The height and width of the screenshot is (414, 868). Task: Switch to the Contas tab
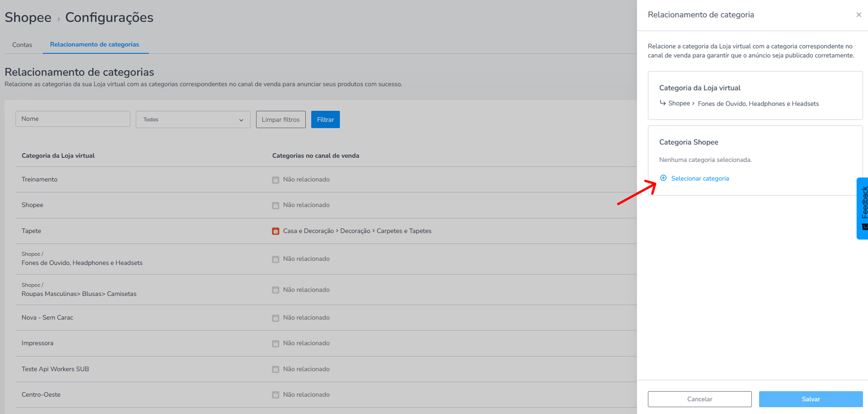[22, 45]
